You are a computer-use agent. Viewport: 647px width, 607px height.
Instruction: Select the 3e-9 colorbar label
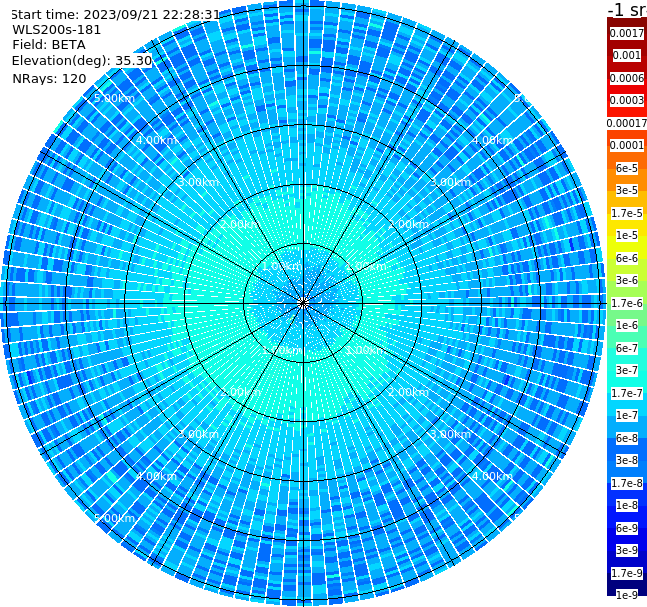pos(627,550)
